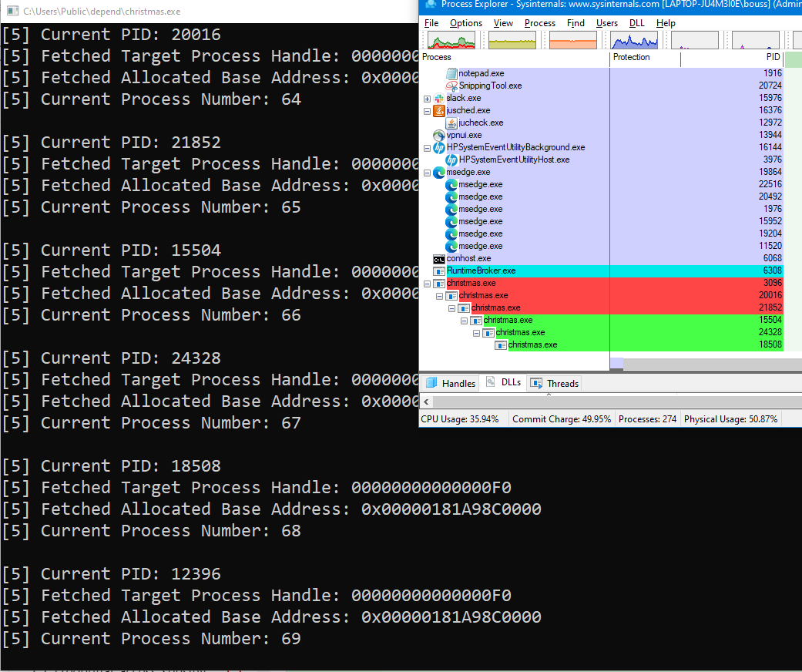Click the Commit Charge status entry

pyautogui.click(x=562, y=419)
